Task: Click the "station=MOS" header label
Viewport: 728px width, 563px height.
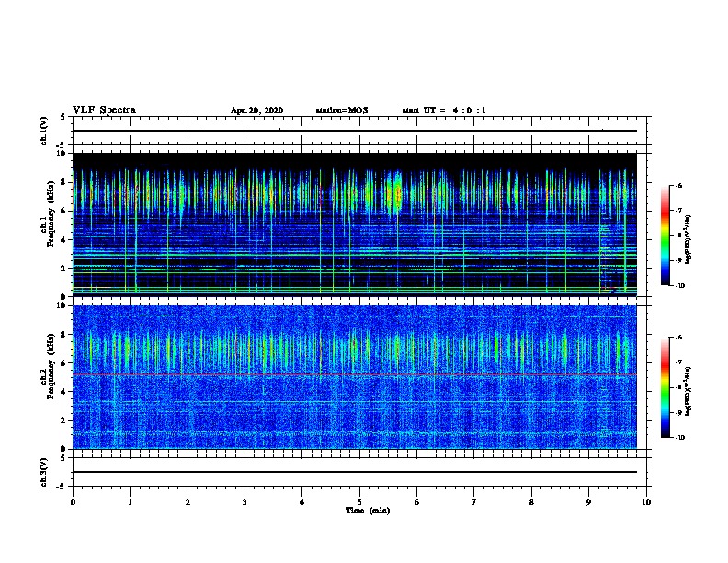Action: tap(342, 110)
